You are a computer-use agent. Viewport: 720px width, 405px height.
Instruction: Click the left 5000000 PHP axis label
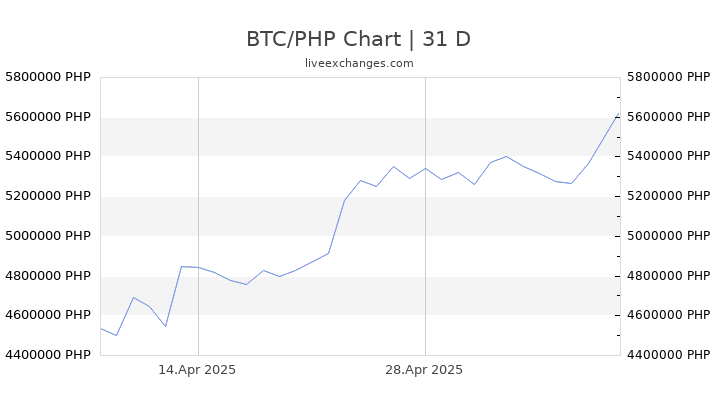(x=48, y=236)
